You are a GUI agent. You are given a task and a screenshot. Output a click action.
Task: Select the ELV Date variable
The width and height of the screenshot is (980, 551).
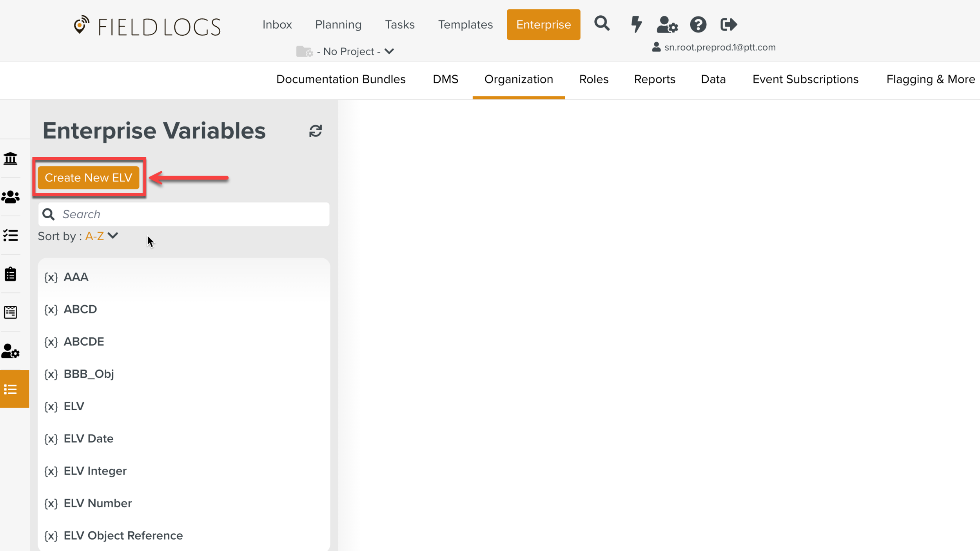pyautogui.click(x=89, y=439)
